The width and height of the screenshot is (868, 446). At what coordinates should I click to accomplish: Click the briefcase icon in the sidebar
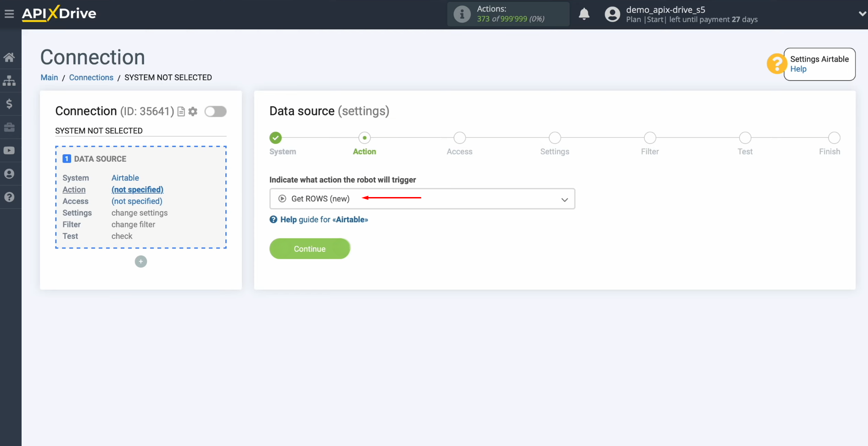(x=10, y=127)
